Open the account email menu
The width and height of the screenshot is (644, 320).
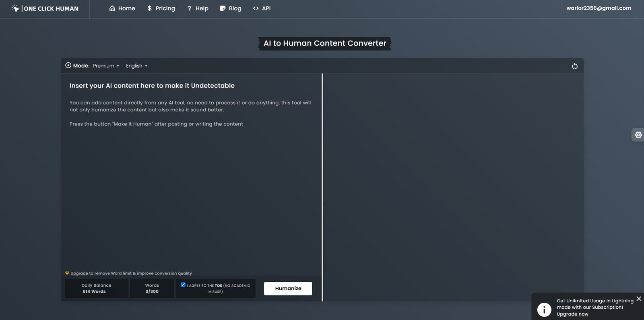tap(599, 8)
